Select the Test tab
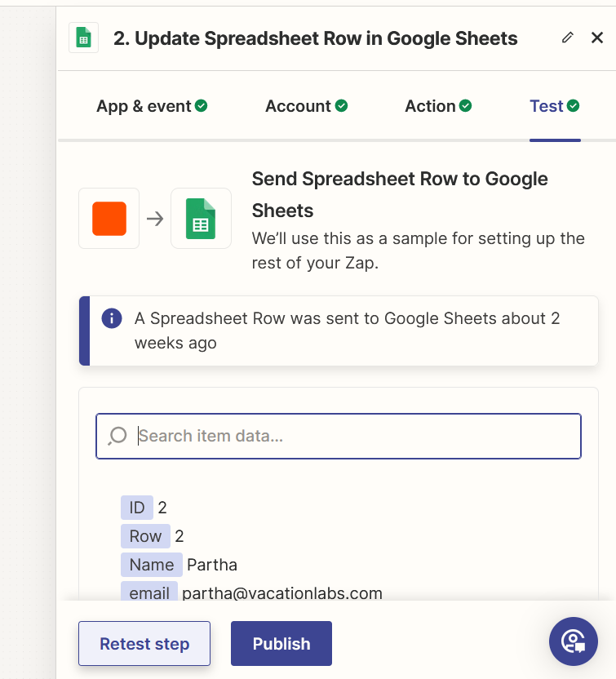This screenshot has height=679, width=616. [x=547, y=106]
